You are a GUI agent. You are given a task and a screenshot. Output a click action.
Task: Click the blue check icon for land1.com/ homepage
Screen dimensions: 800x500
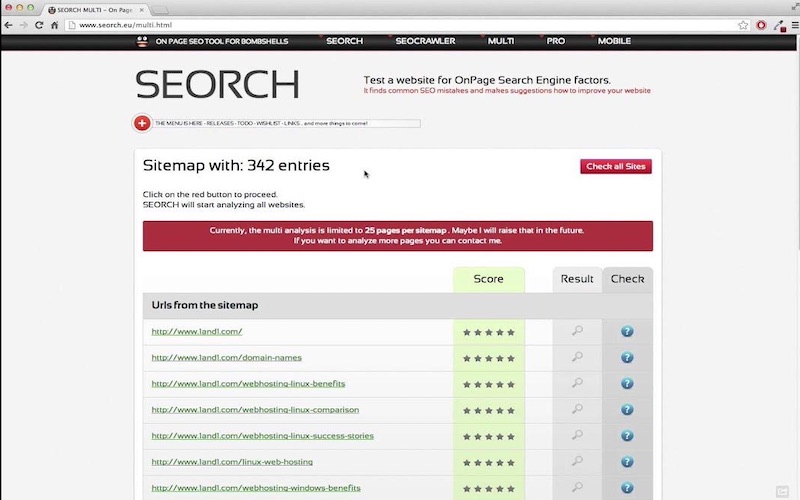click(627, 332)
